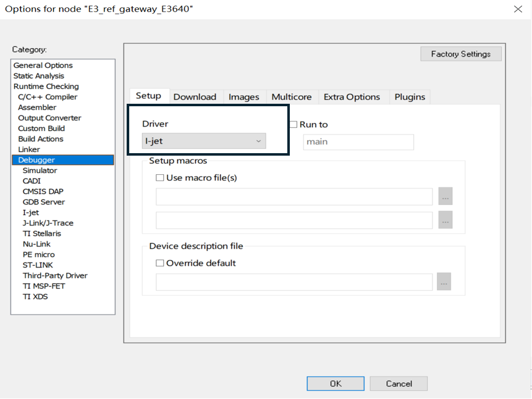Toggle Use macro file(s) checkbox
Image resolution: width=532 pixels, height=399 pixels.
coord(160,177)
